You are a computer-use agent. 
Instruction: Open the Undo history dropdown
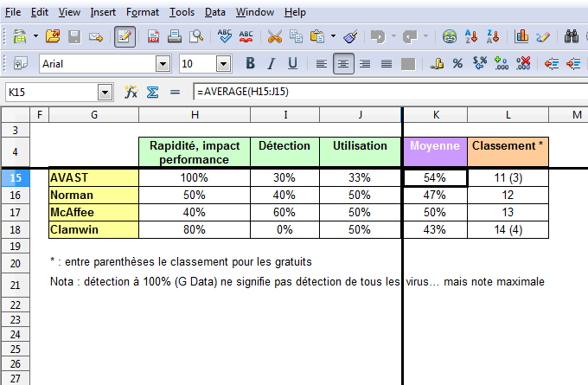[393, 36]
